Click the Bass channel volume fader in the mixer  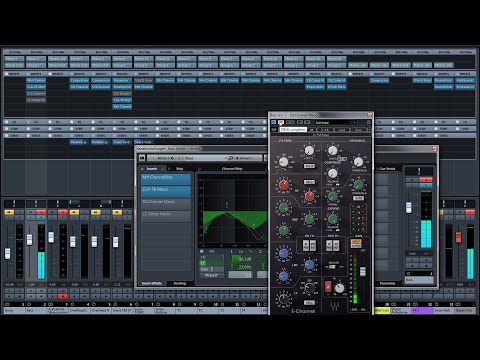pyautogui.click(x=29, y=239)
